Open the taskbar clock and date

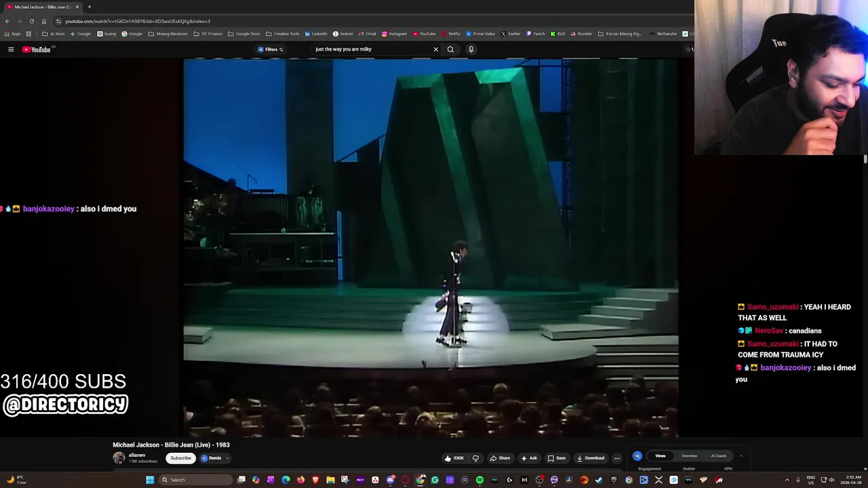click(x=850, y=480)
